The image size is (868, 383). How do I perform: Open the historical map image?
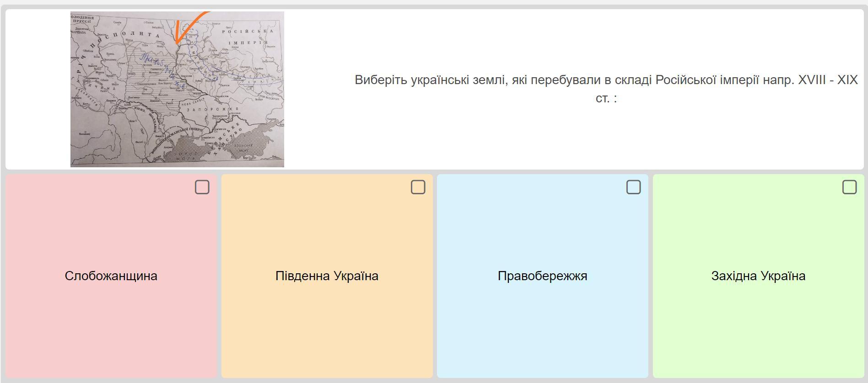pyautogui.click(x=177, y=89)
